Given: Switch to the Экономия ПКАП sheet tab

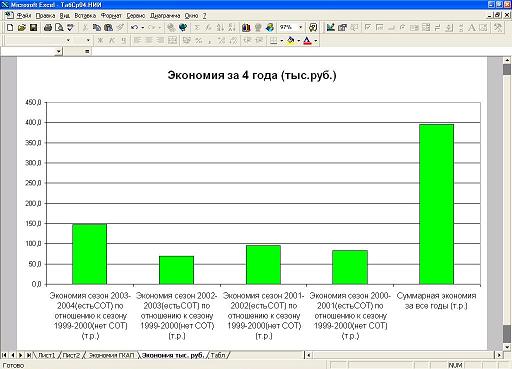Looking at the screenshot, I should 111,355.
